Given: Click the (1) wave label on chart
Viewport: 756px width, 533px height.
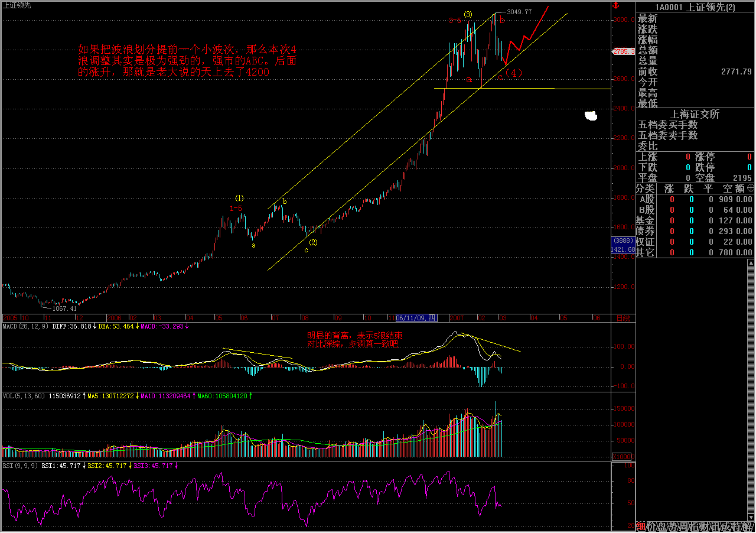Looking at the screenshot, I should click(239, 198).
